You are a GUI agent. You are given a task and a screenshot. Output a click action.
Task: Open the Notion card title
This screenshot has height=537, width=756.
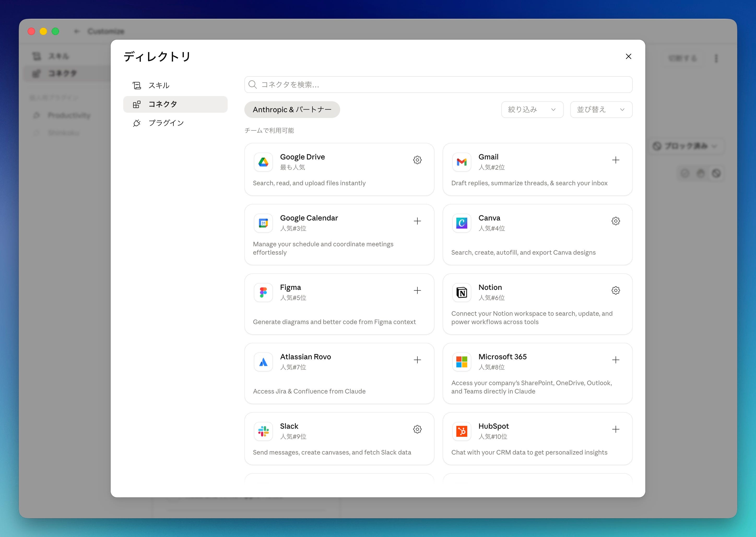(x=490, y=288)
